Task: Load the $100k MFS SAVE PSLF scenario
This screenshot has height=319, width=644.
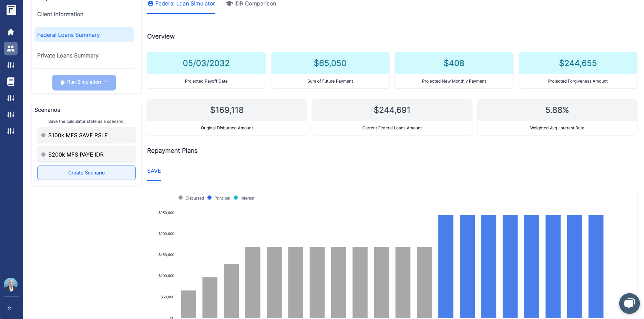Action: click(x=86, y=135)
